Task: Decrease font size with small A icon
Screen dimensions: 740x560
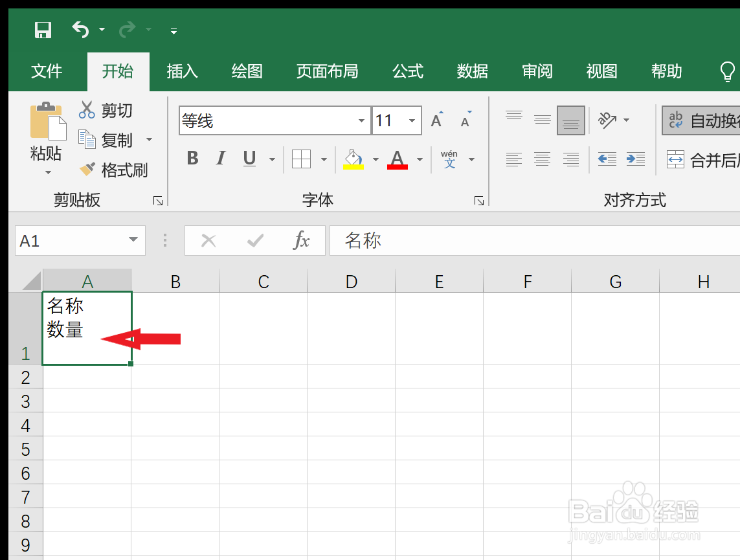Action: (x=465, y=120)
